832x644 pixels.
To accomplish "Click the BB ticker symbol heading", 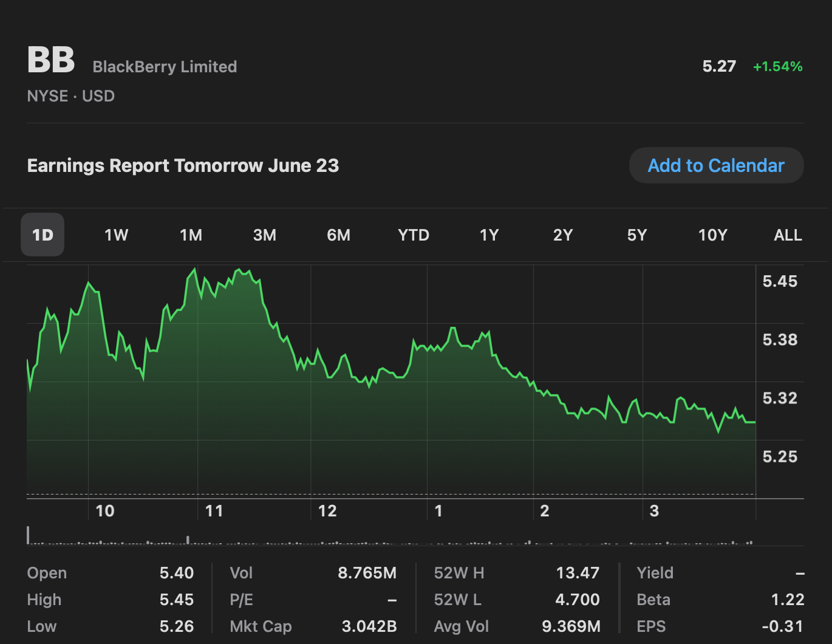I will coord(51,60).
